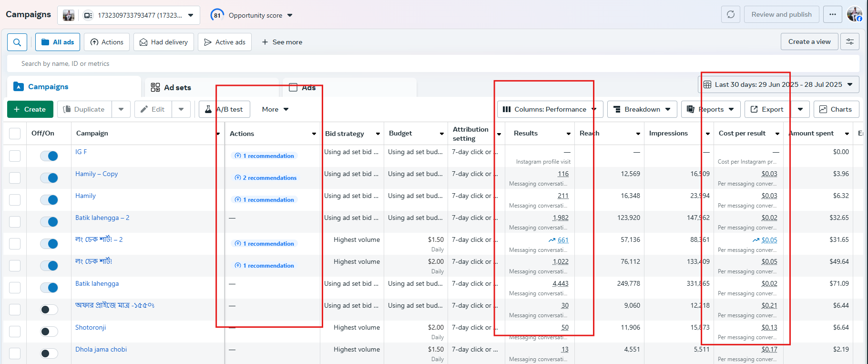868x364 pixels.
Task: Tick the checkbox for Batik lahengga – 2
Action: [x=15, y=222]
